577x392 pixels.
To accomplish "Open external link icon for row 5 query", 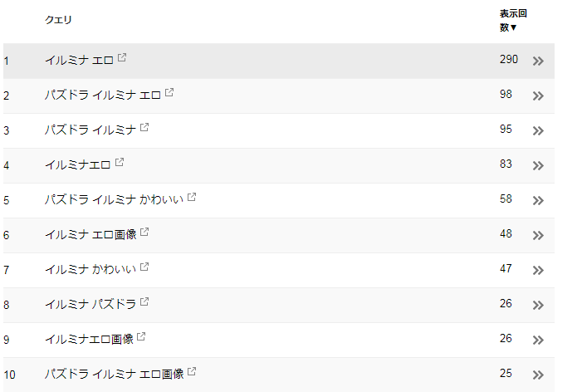I will 192,197.
